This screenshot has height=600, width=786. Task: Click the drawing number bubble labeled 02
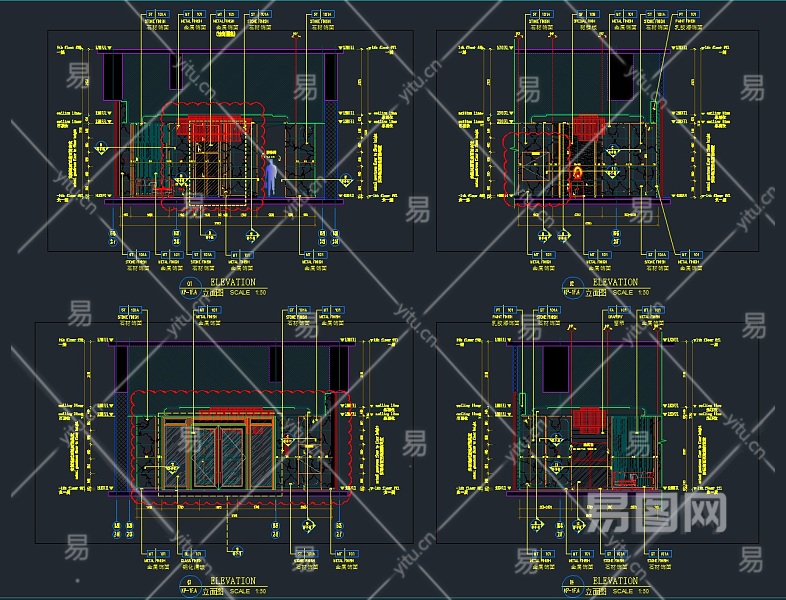572,288
